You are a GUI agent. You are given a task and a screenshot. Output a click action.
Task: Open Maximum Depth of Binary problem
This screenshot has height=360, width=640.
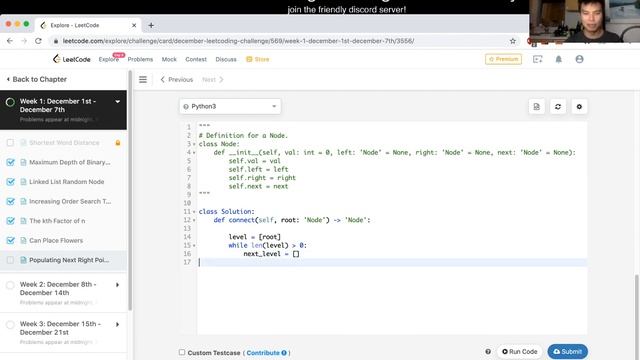click(70, 162)
